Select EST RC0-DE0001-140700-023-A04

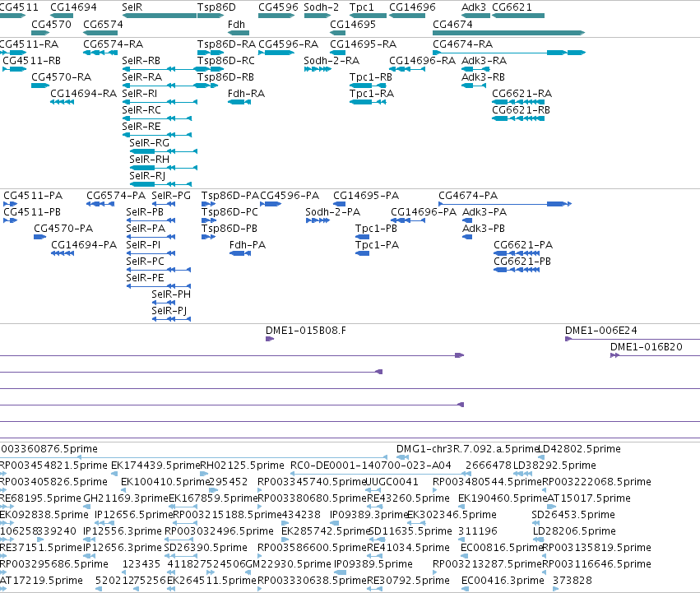(x=381, y=473)
